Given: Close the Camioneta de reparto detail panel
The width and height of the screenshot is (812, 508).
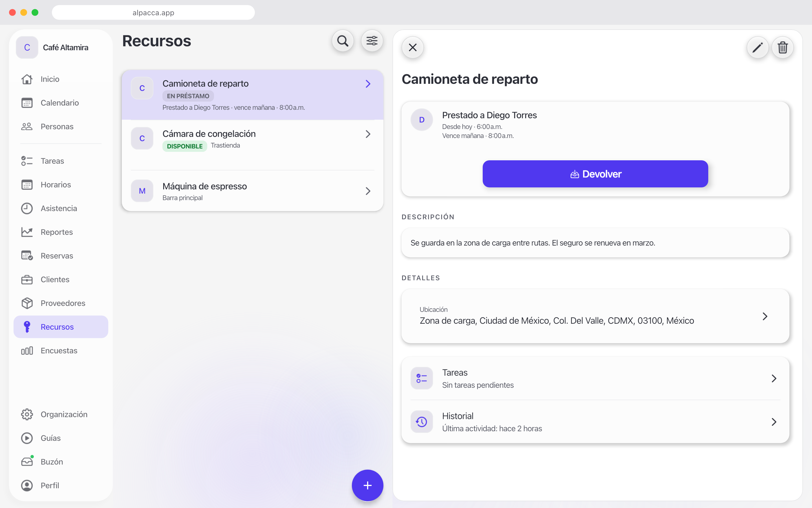Looking at the screenshot, I should point(413,47).
